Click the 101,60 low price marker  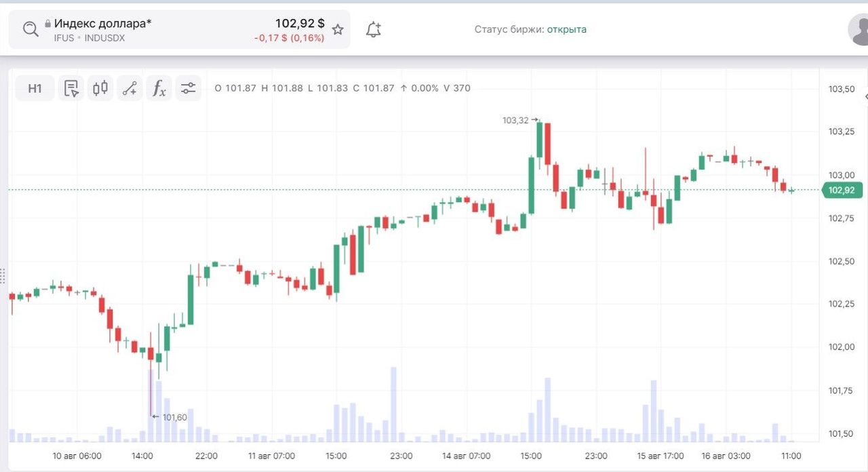point(174,417)
